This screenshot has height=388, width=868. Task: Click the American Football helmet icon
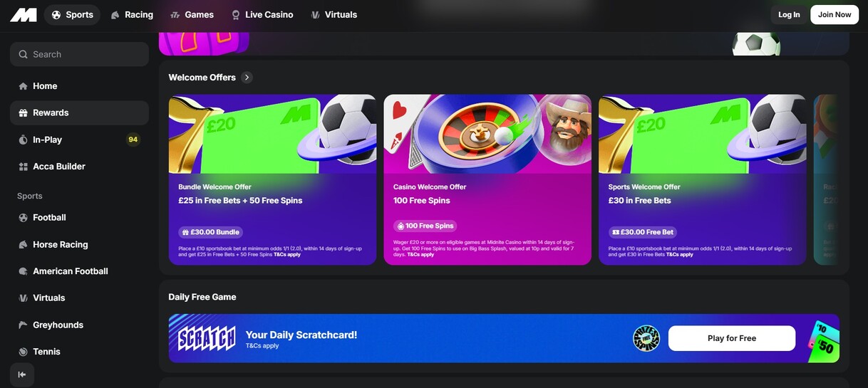(23, 271)
